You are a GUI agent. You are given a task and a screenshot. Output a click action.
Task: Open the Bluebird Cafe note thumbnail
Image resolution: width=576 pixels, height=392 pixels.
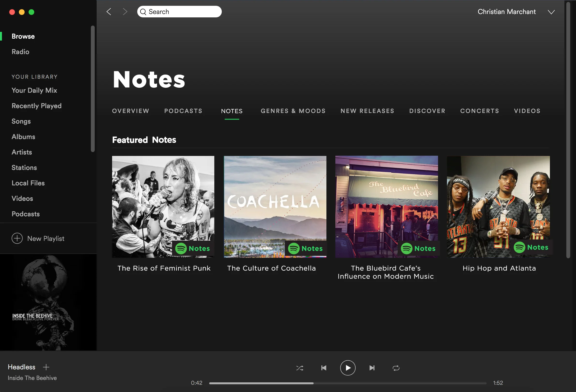click(387, 207)
